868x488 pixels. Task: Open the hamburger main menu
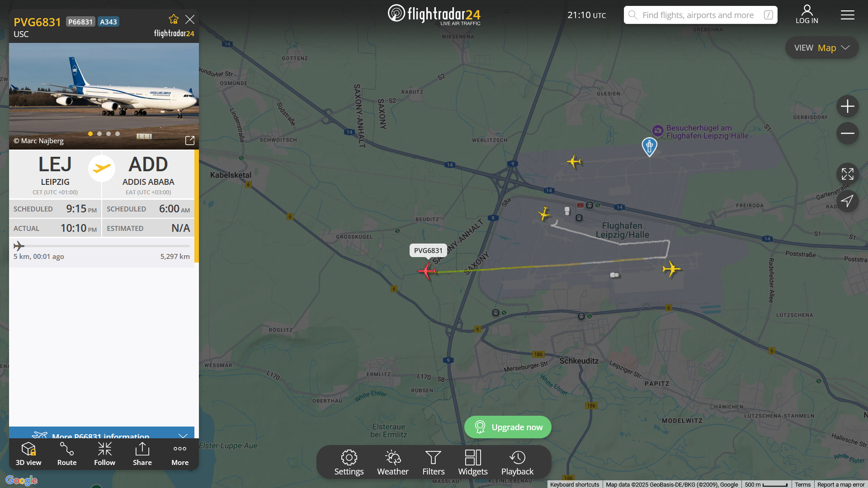(847, 15)
